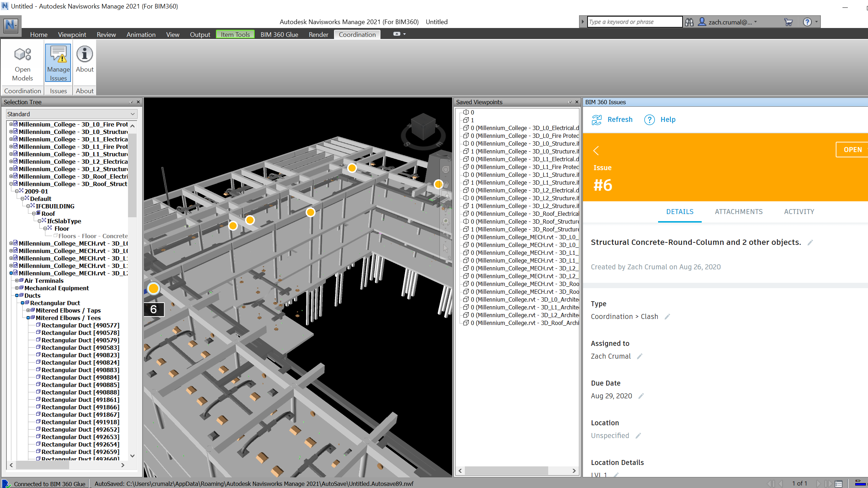Edit Due Date pencil icon
Viewport: 868px width, 488px height.
(x=641, y=396)
